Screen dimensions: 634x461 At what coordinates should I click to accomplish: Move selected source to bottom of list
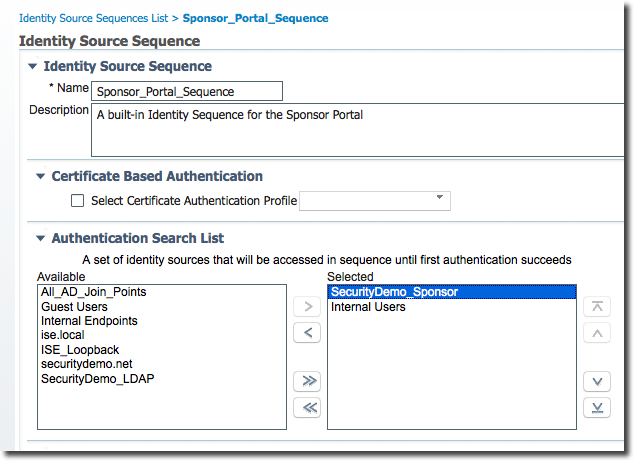(x=596, y=407)
